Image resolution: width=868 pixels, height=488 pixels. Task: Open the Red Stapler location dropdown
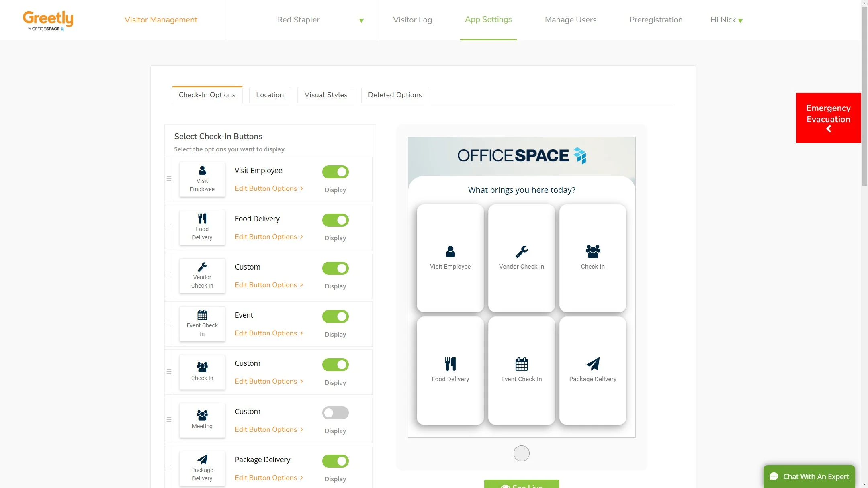pos(301,20)
